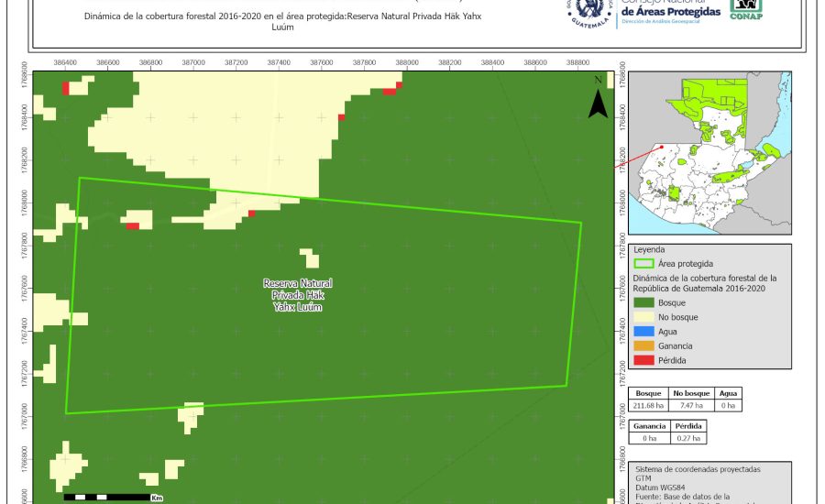This screenshot has height=504, width=825.
Task: Click the 7.47 ha No bosque cell
Action: [692, 405]
